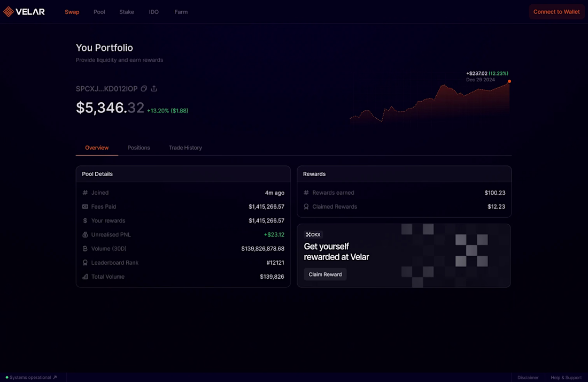Open the Disclaimer link in footer
This screenshot has width=588, height=382.
coord(528,378)
